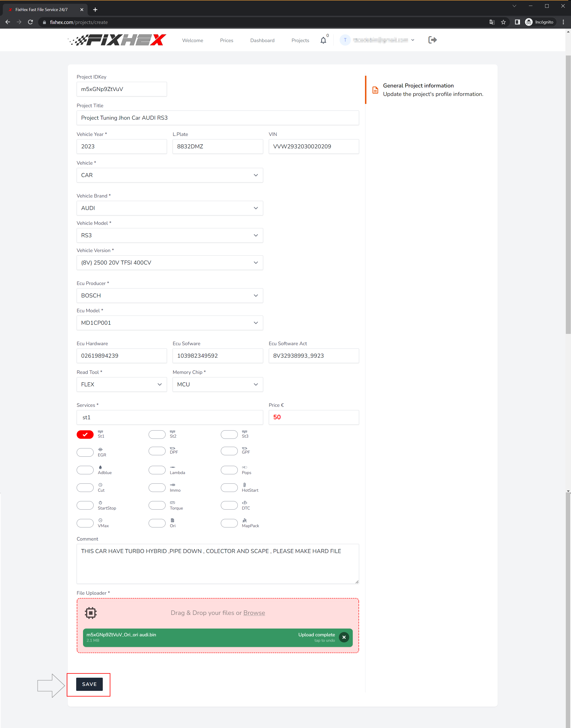The width and height of the screenshot is (571, 728).
Task: Click the General Project information document icon
Action: [375, 90]
